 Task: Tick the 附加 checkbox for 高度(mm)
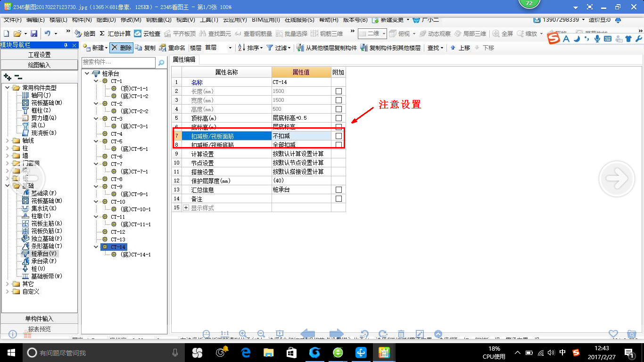(x=339, y=109)
